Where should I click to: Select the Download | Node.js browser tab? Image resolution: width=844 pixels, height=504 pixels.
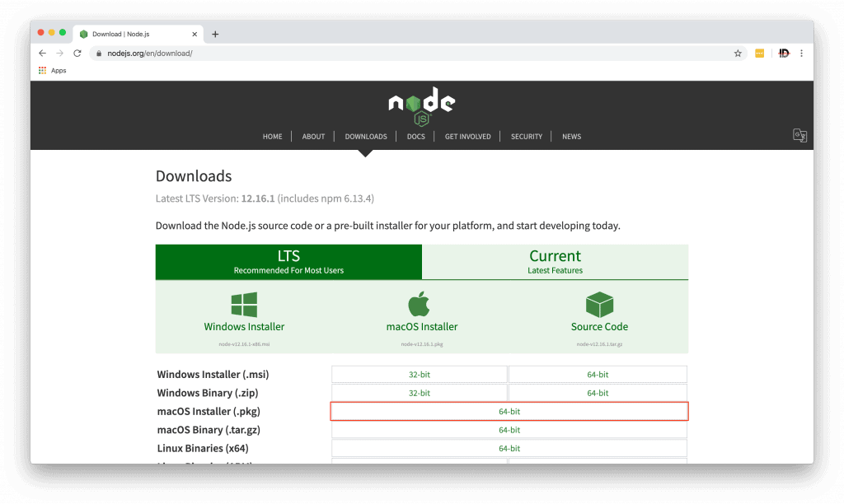click(x=138, y=34)
